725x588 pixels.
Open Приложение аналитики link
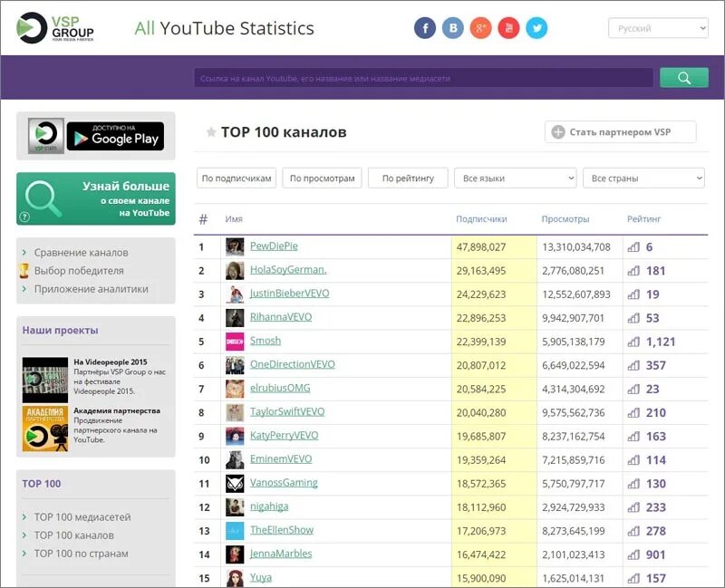pos(92,289)
